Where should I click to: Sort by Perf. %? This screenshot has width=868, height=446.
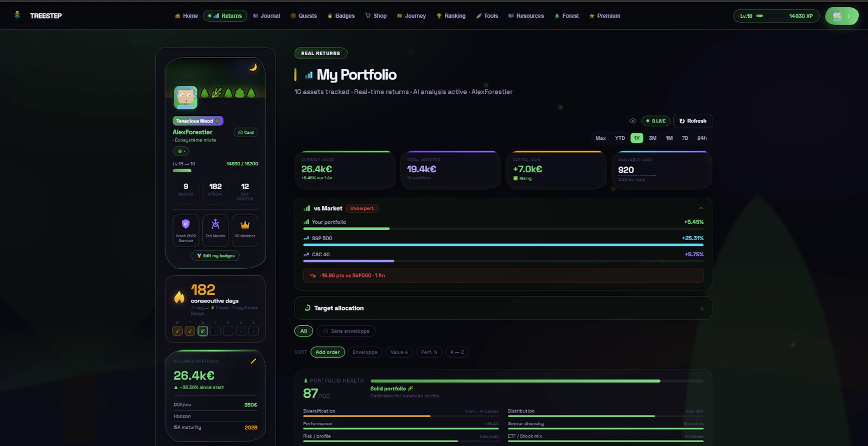tap(429, 352)
